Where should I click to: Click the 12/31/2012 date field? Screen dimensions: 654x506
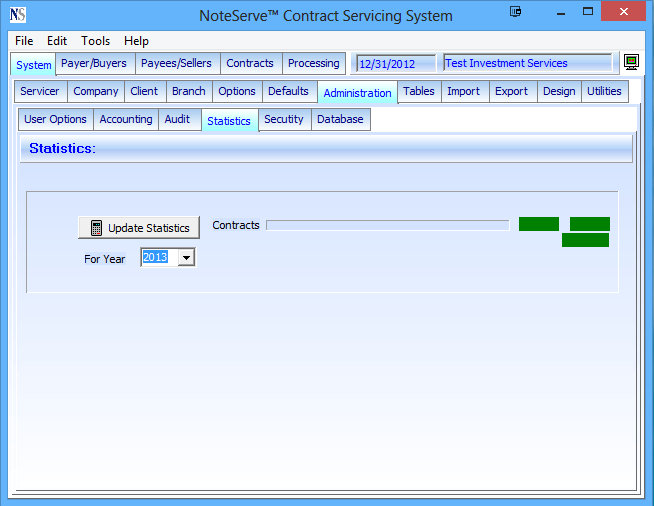tap(395, 64)
